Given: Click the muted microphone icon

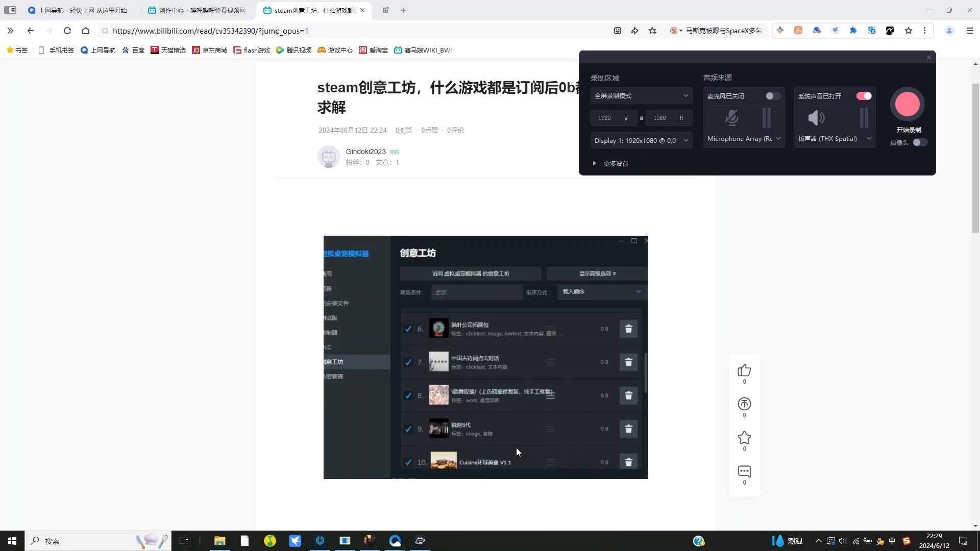Looking at the screenshot, I should 731,118.
